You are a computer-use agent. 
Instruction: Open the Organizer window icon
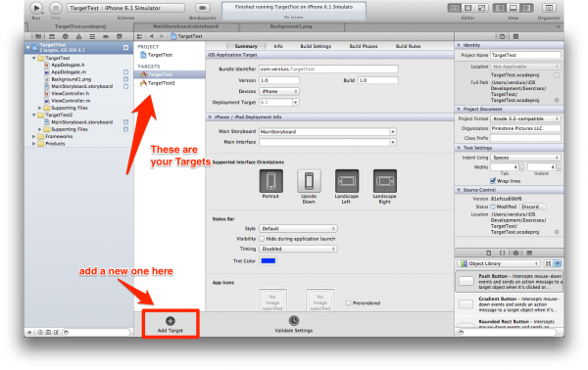coord(549,8)
